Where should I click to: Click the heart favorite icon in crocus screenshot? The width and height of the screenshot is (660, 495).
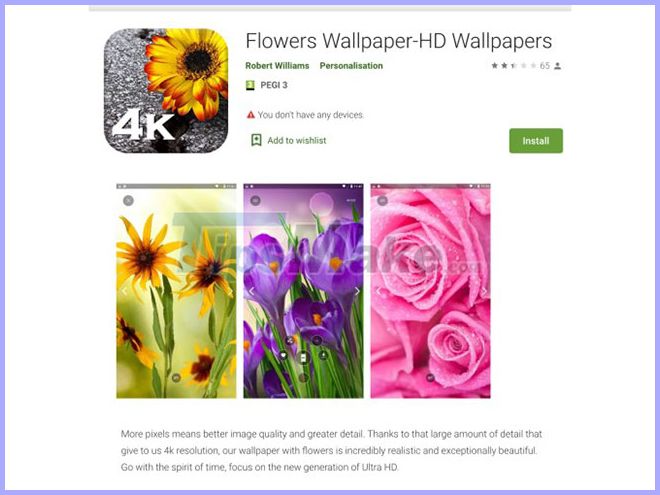click(x=284, y=356)
